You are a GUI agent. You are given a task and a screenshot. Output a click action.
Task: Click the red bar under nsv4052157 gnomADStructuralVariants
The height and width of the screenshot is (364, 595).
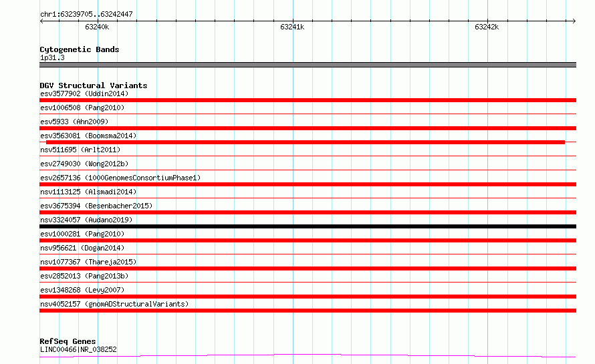coord(308,311)
